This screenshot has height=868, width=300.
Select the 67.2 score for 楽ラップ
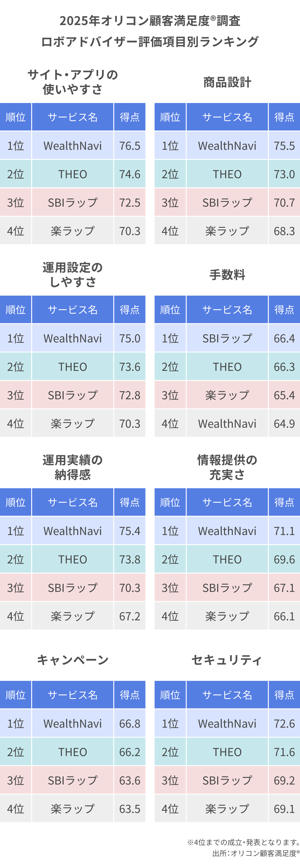tap(130, 616)
